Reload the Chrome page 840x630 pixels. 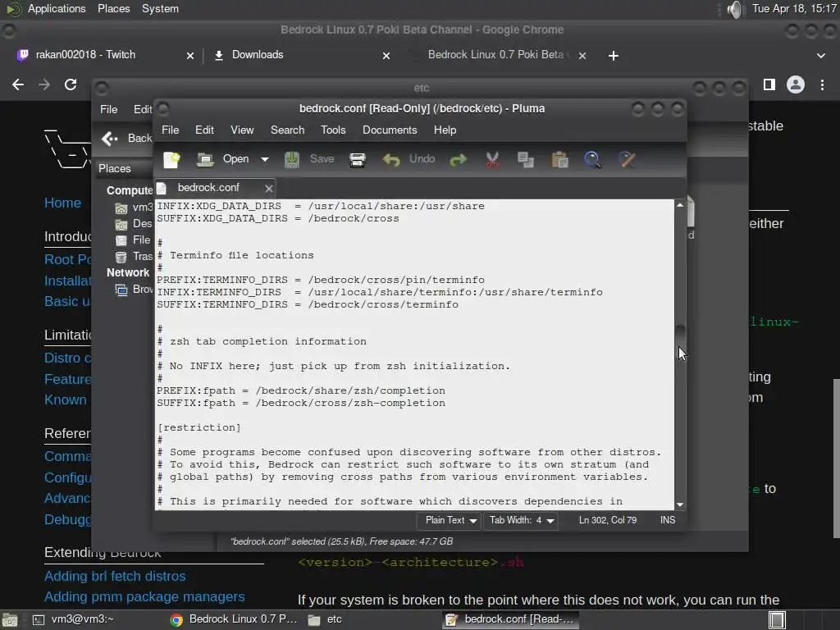pyautogui.click(x=71, y=84)
